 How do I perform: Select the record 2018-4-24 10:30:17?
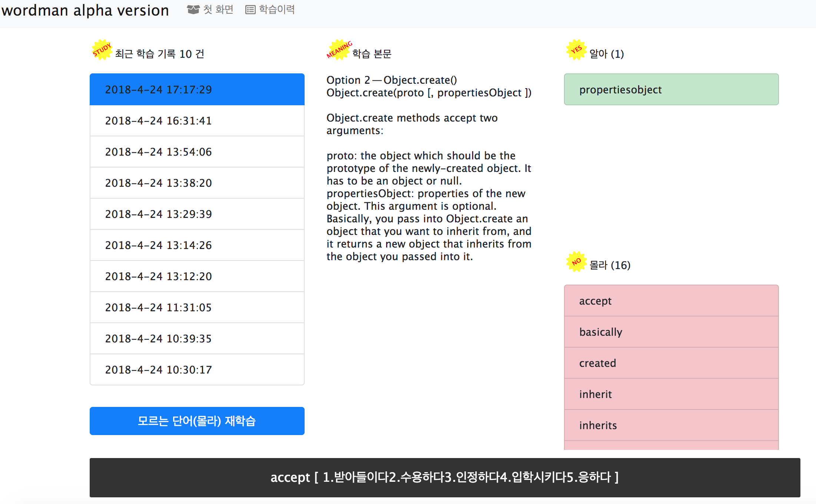coord(197,369)
